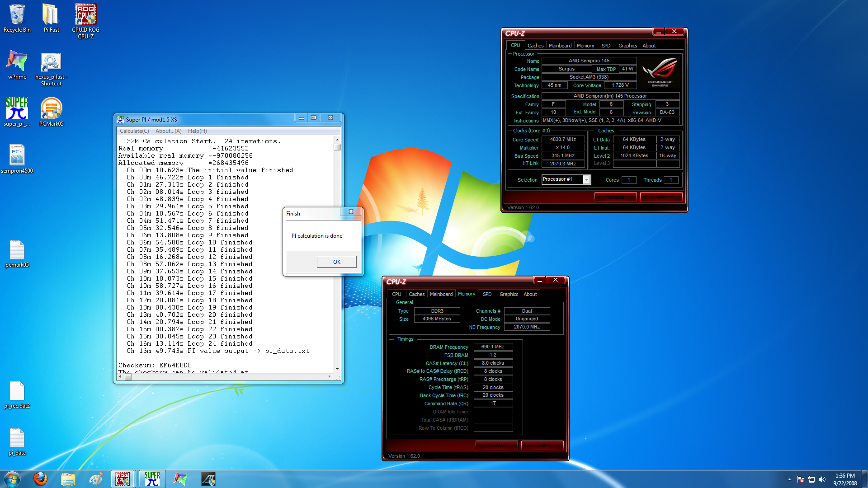Select the wPrime desktop icon
This screenshot has height=488, width=868.
[x=17, y=65]
